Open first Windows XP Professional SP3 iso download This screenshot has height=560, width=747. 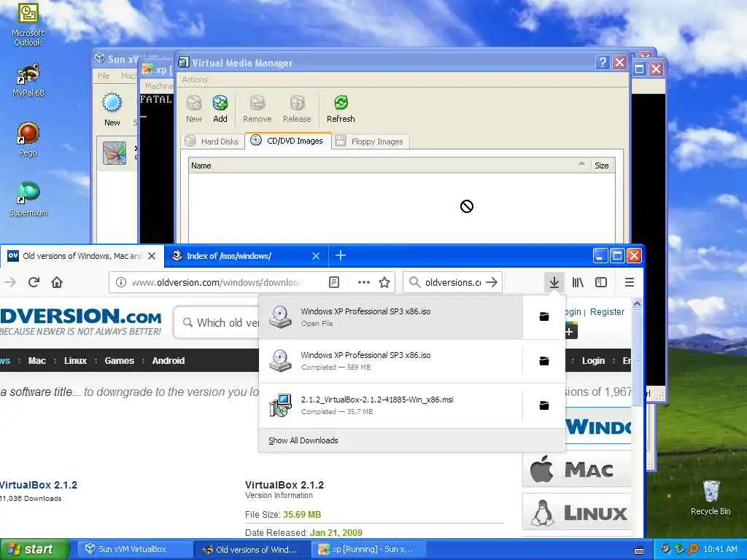pos(391,316)
